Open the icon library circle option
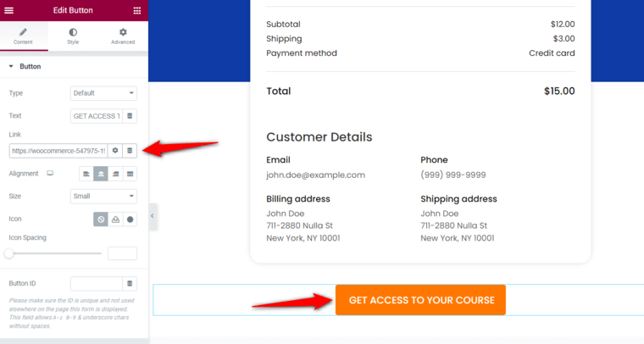This screenshot has height=344, width=644. pos(130,219)
